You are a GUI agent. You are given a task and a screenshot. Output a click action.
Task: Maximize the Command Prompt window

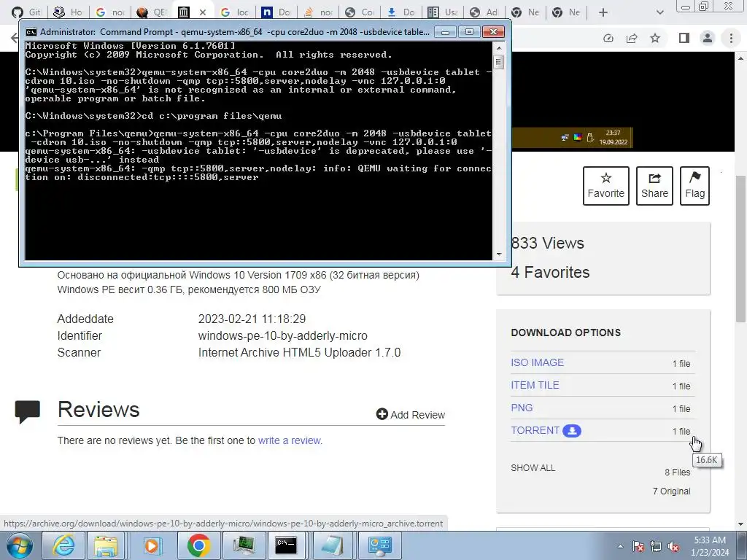tap(469, 32)
